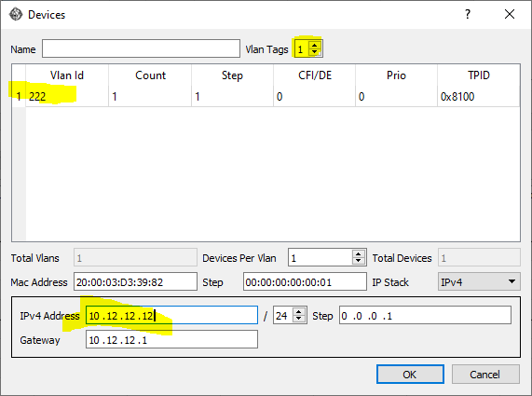The height and width of the screenshot is (396, 532).
Task: Click the Devices Per Vlan value field
Action: (320, 257)
